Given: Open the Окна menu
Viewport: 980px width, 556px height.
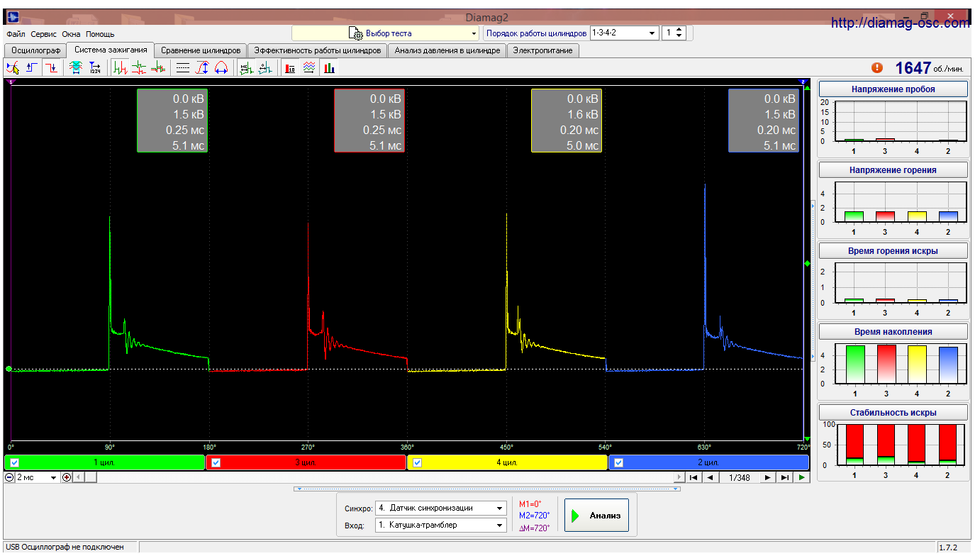Looking at the screenshot, I should pyautogui.click(x=71, y=34).
